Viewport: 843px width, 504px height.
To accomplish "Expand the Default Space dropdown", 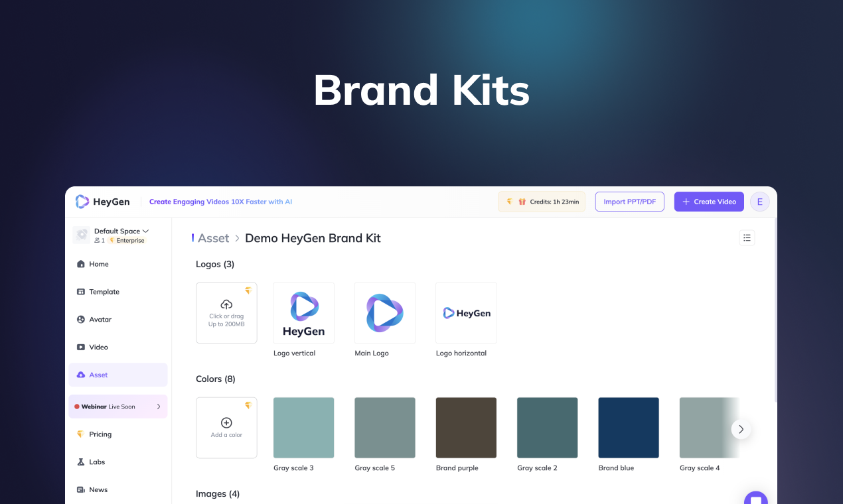I will coord(121,231).
